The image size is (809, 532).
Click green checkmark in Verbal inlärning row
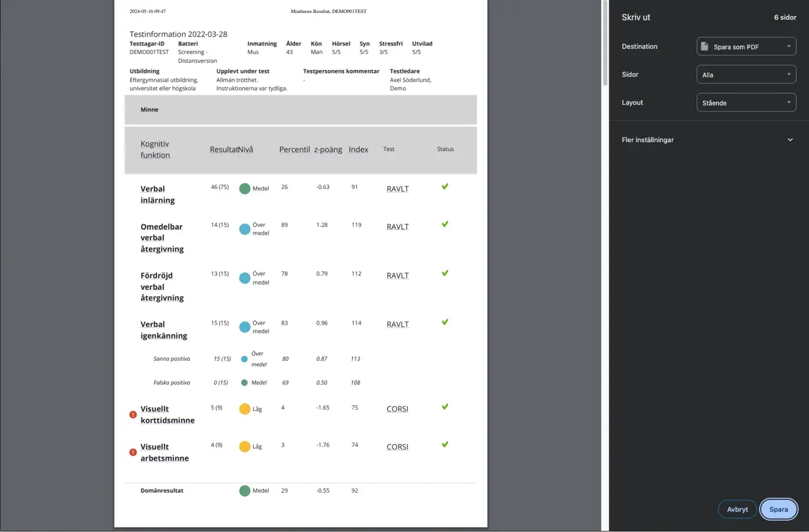click(445, 186)
